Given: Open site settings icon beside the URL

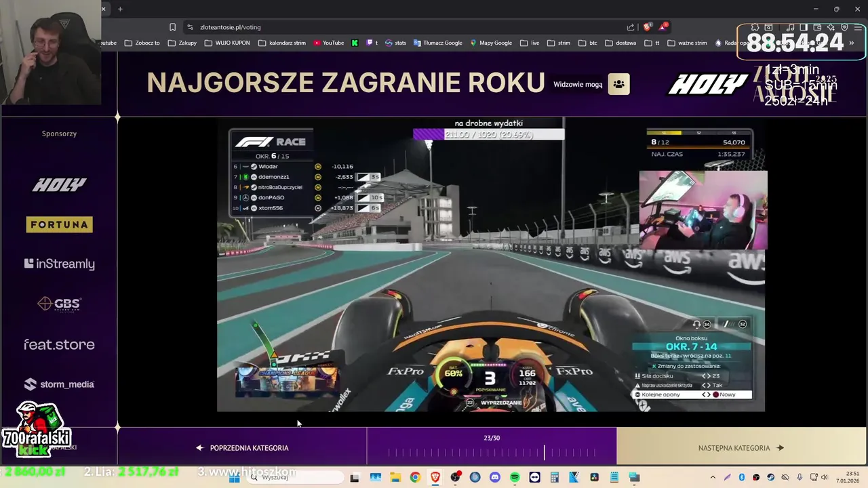Looking at the screenshot, I should (x=190, y=27).
